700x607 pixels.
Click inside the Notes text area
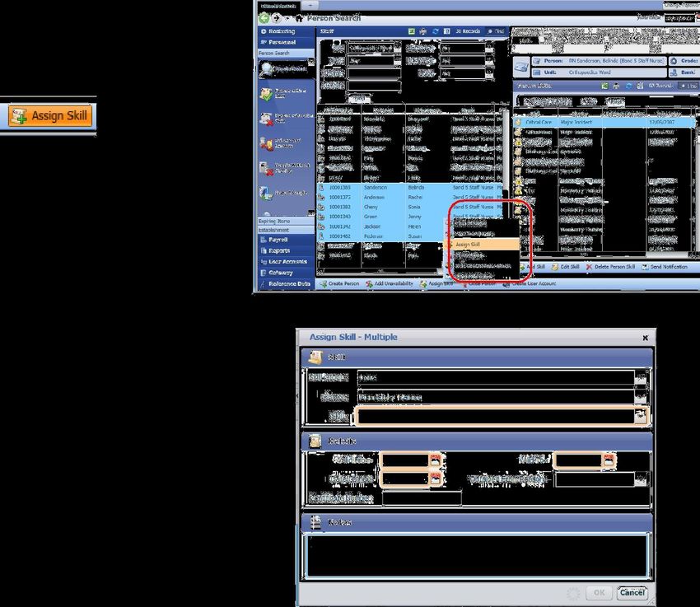coord(476,554)
